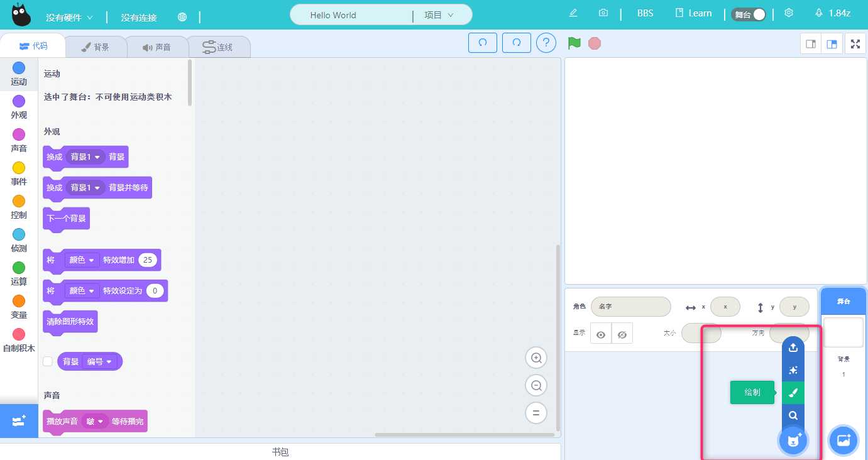Open the 项目 project dropdown
Image resolution: width=868 pixels, height=460 pixels.
[439, 15]
